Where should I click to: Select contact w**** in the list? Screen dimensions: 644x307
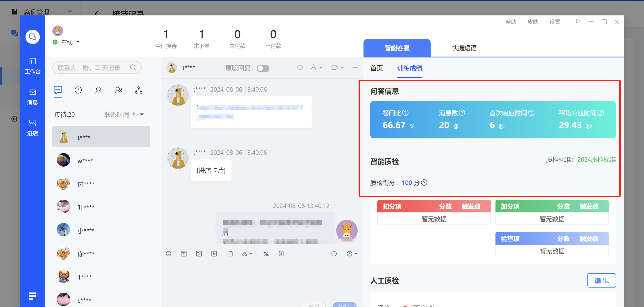coord(101,160)
